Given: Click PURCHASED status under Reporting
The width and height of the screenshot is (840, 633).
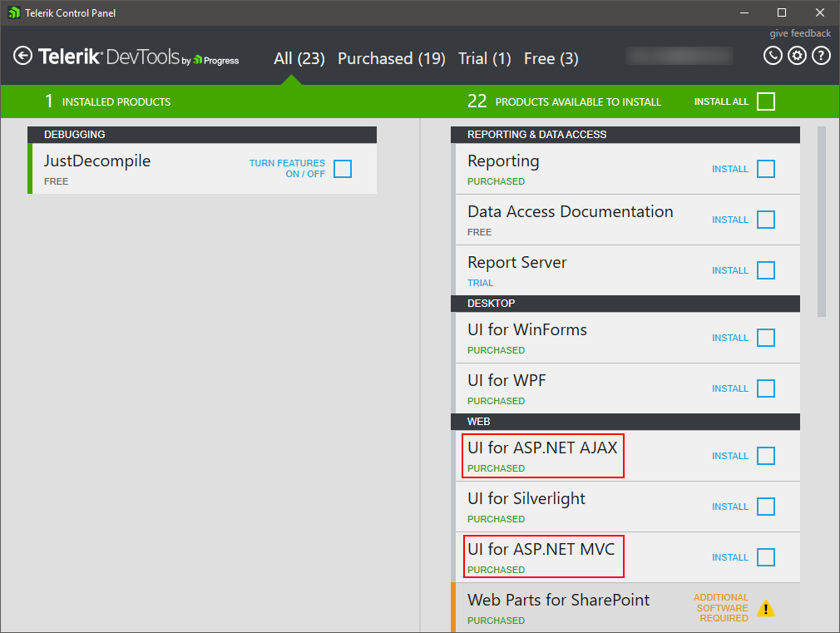Looking at the screenshot, I should coord(496,181).
